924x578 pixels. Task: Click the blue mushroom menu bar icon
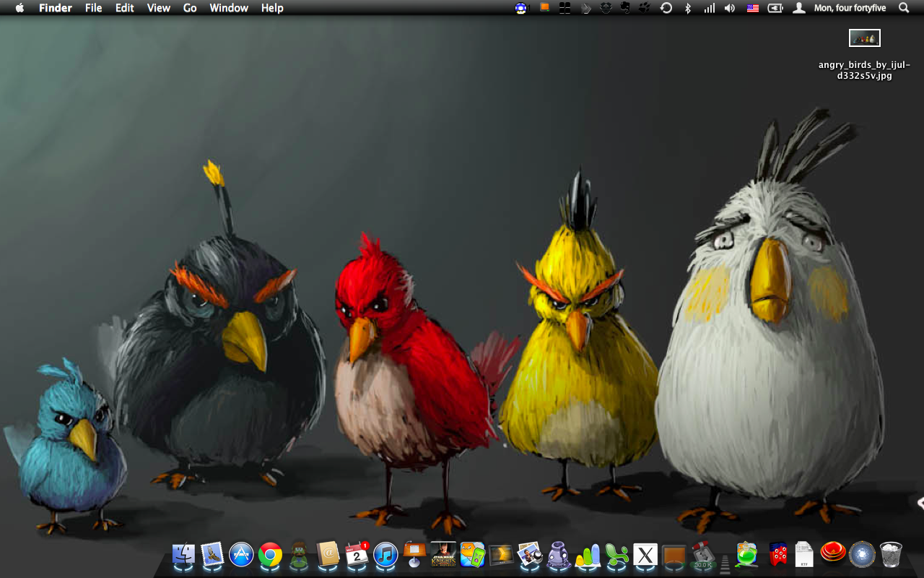click(521, 8)
